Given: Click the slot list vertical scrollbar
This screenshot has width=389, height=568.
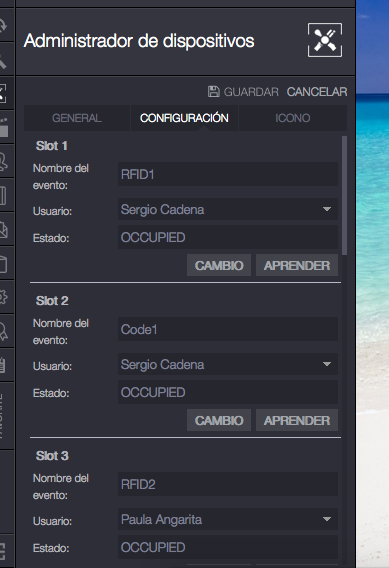Looking at the screenshot, I should 344,196.
